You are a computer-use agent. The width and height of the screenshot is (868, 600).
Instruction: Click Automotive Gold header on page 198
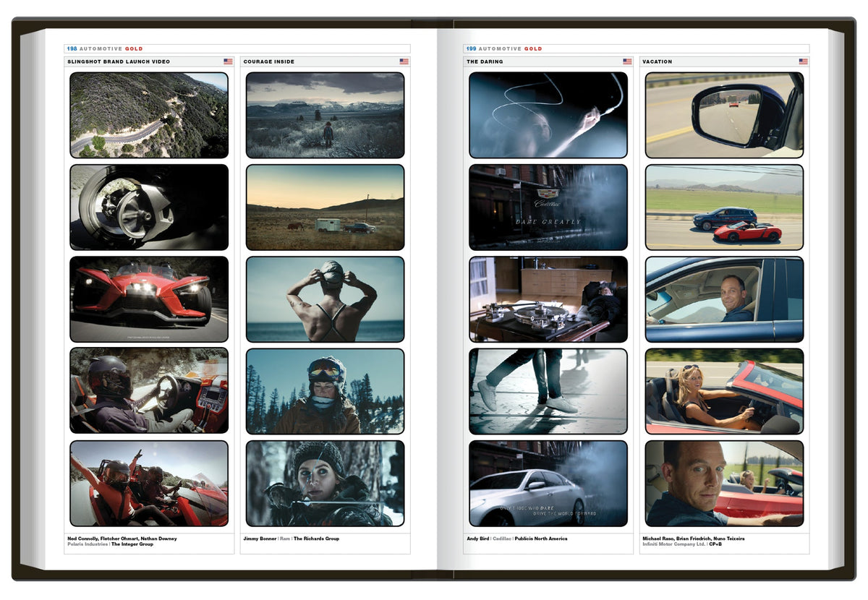tap(111, 48)
